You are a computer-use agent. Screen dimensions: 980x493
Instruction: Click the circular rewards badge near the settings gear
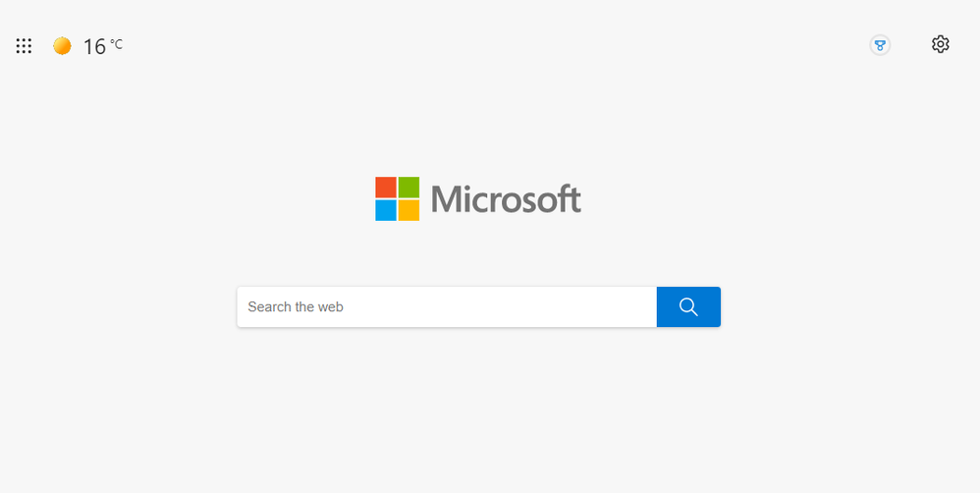click(x=880, y=45)
